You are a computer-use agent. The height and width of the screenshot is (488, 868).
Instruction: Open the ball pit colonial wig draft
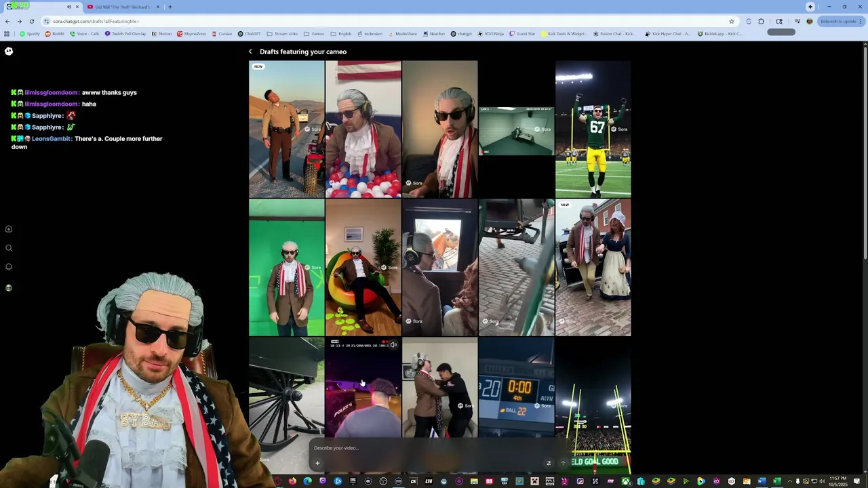click(363, 129)
